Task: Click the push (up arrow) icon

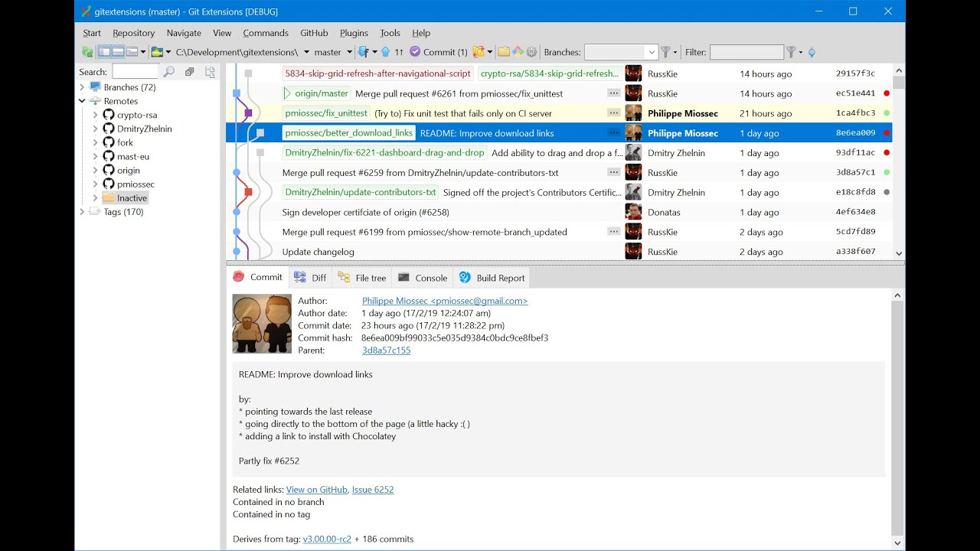Action: 386,52
